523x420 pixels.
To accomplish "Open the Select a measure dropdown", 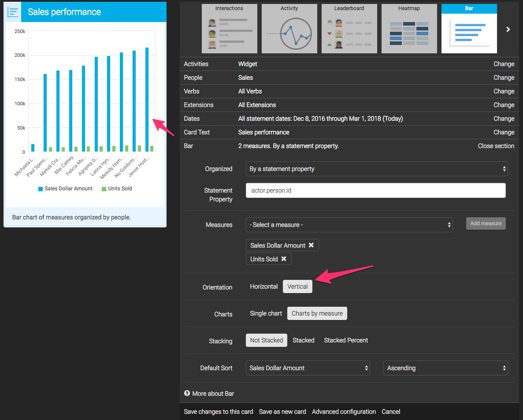I will 349,225.
